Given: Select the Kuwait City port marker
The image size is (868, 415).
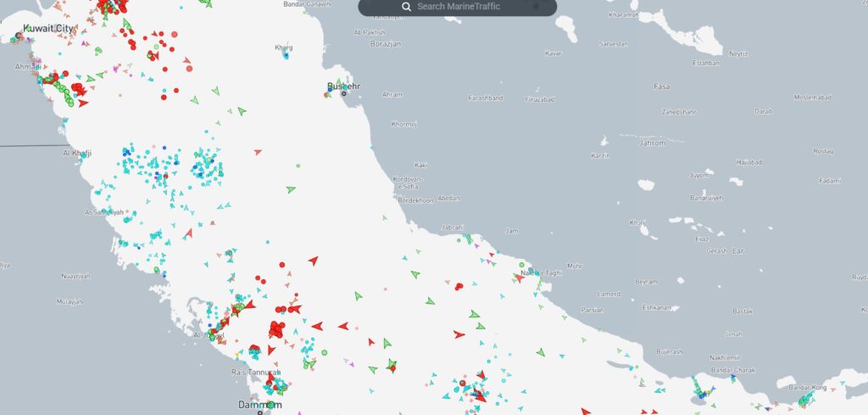Looking at the screenshot, I should point(18,36).
